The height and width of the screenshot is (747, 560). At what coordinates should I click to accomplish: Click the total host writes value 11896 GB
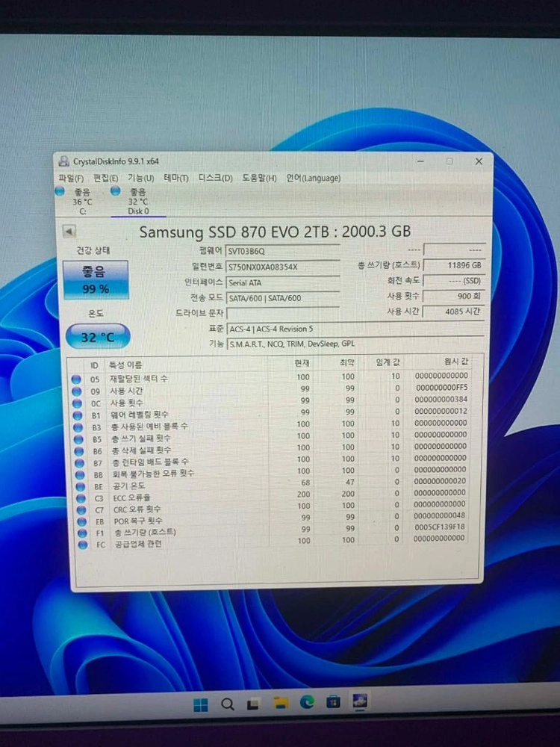454,265
